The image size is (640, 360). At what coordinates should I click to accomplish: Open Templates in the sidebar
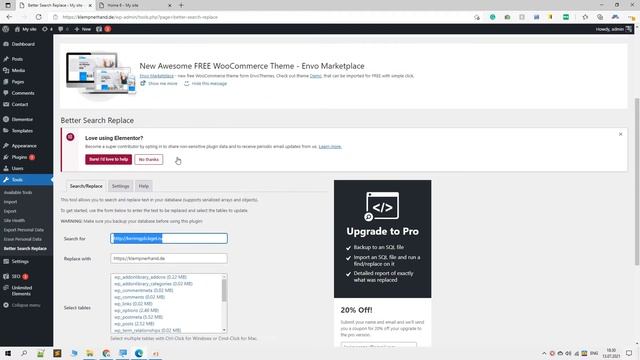click(x=22, y=131)
